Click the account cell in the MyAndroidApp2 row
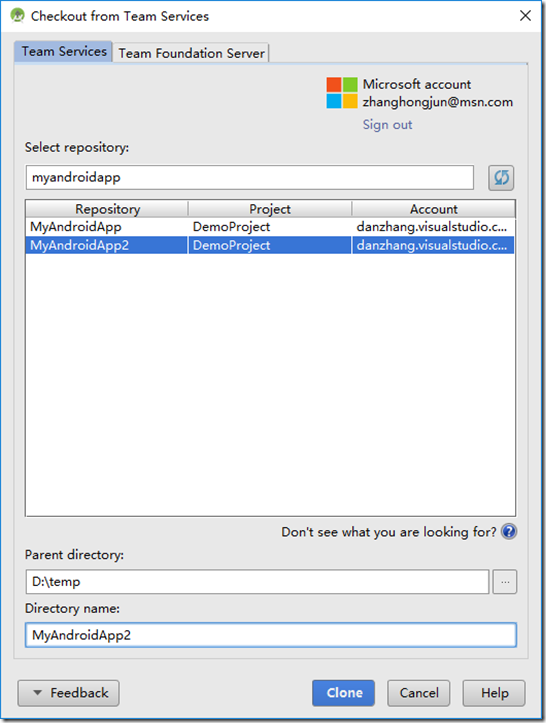 coord(432,245)
